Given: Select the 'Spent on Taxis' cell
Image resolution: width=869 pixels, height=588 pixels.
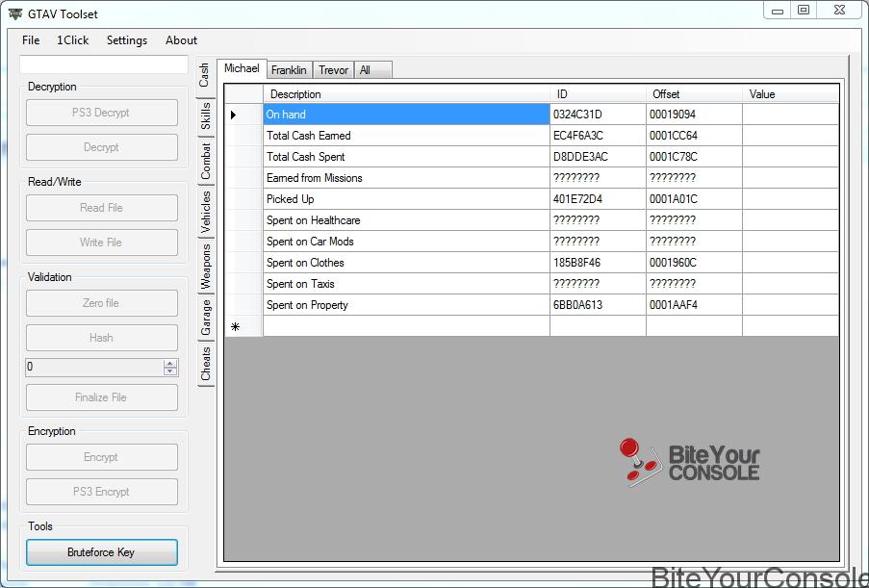Looking at the screenshot, I should (x=406, y=284).
